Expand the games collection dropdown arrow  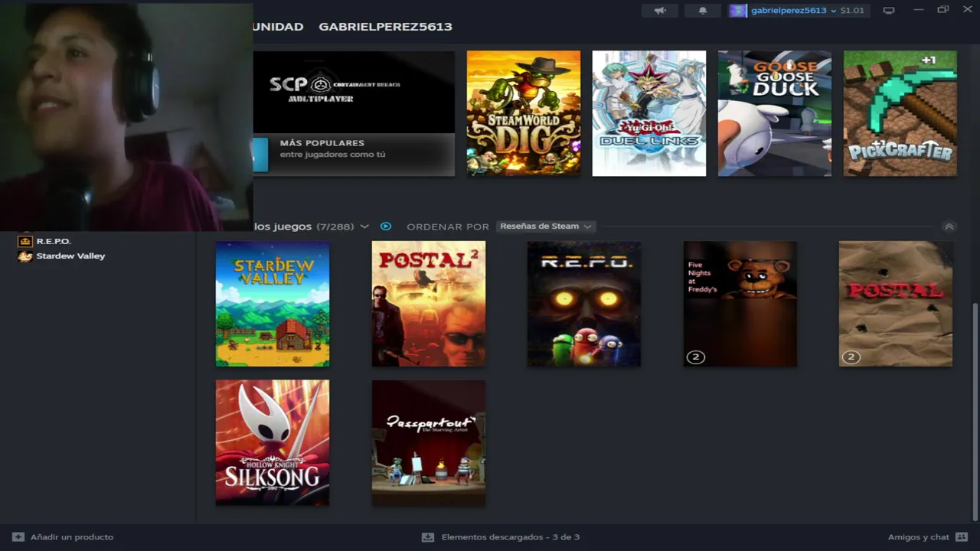[x=364, y=227]
